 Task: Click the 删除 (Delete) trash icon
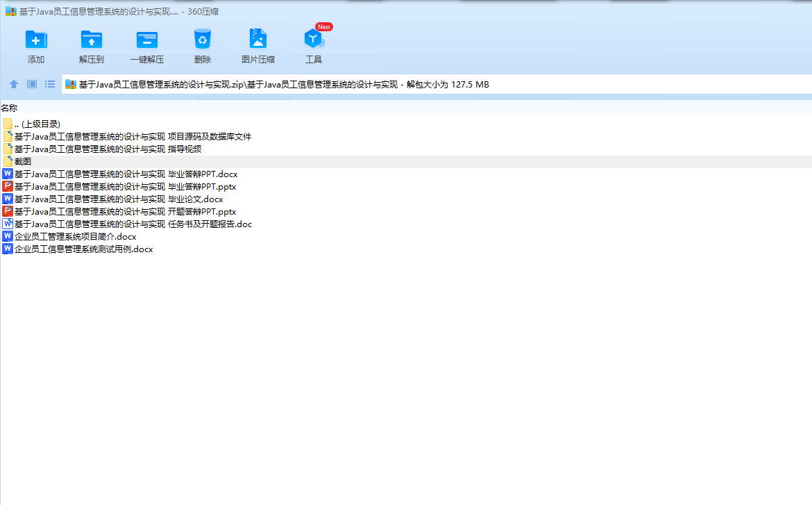[203, 39]
